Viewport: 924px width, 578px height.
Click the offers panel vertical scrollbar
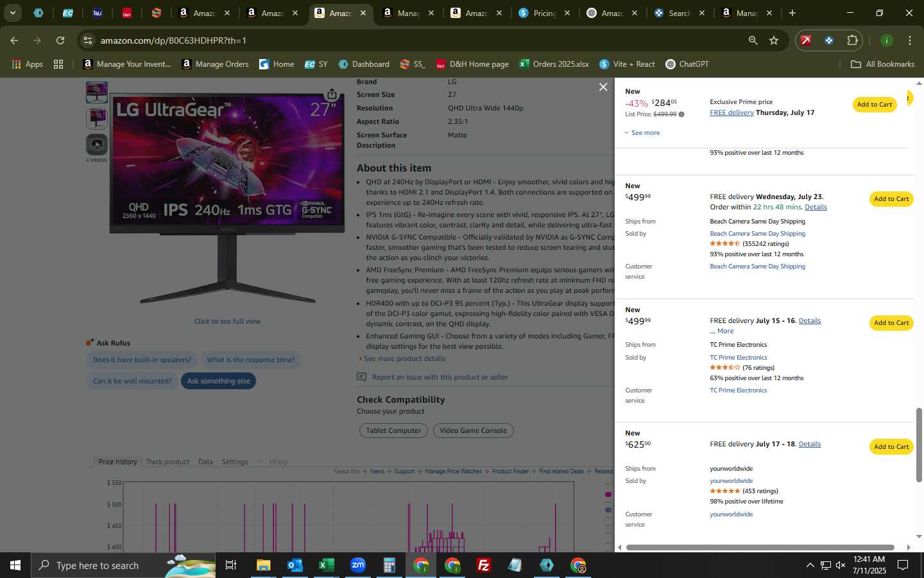pos(919,445)
